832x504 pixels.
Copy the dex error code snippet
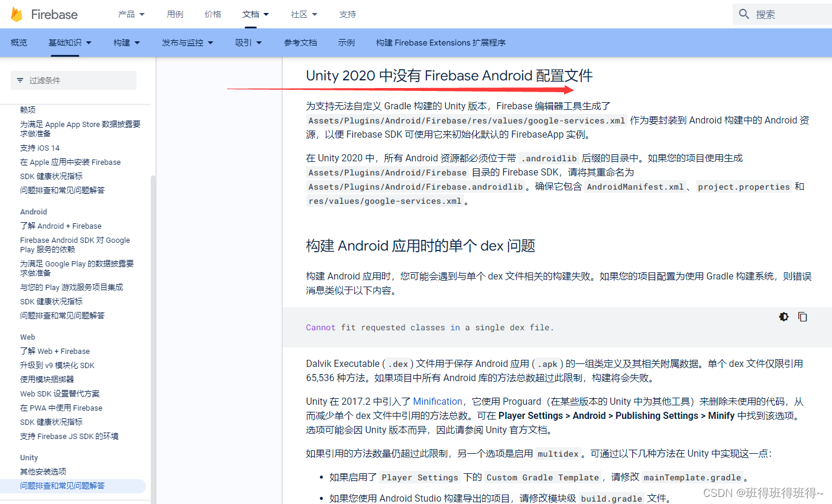pyautogui.click(x=802, y=317)
